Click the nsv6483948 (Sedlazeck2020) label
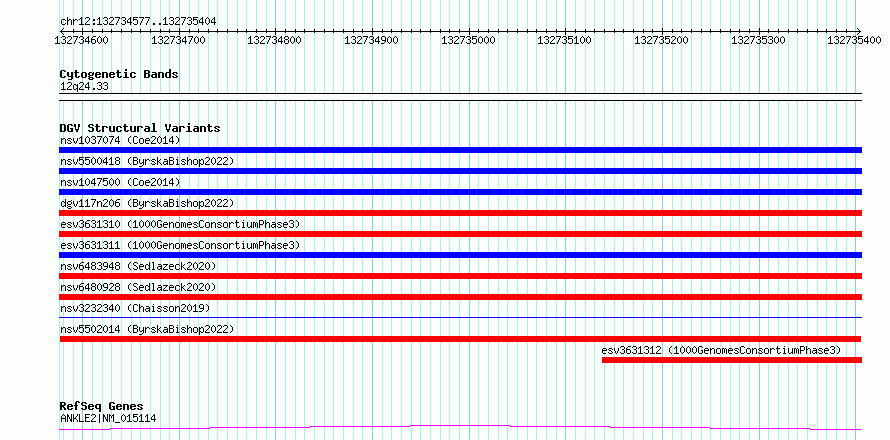890x440 pixels. (x=138, y=266)
